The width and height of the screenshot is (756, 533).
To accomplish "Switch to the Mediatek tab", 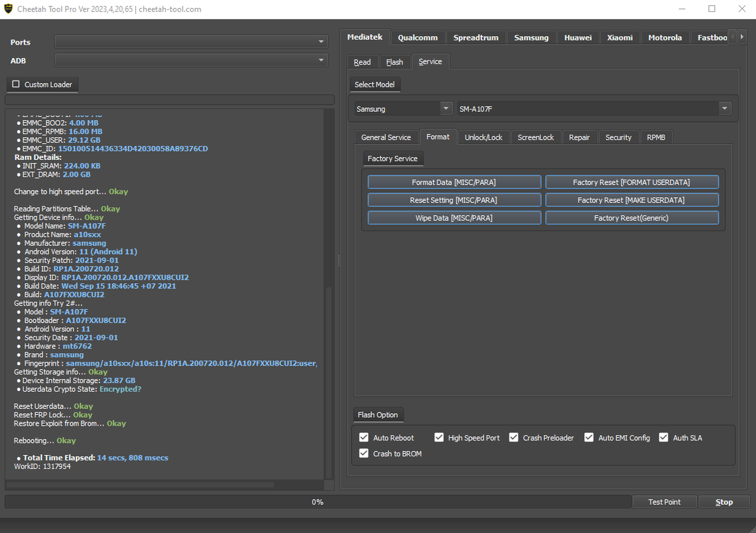I will coord(365,37).
